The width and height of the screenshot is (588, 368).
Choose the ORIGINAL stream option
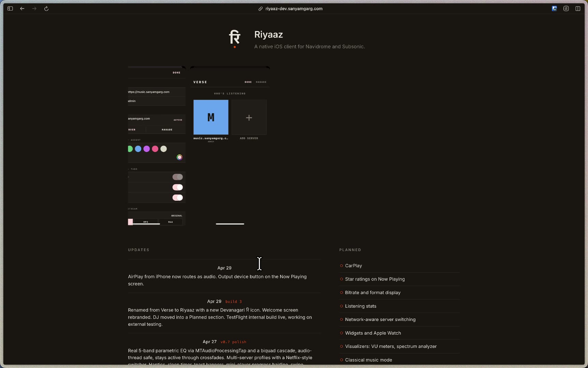coord(177,216)
